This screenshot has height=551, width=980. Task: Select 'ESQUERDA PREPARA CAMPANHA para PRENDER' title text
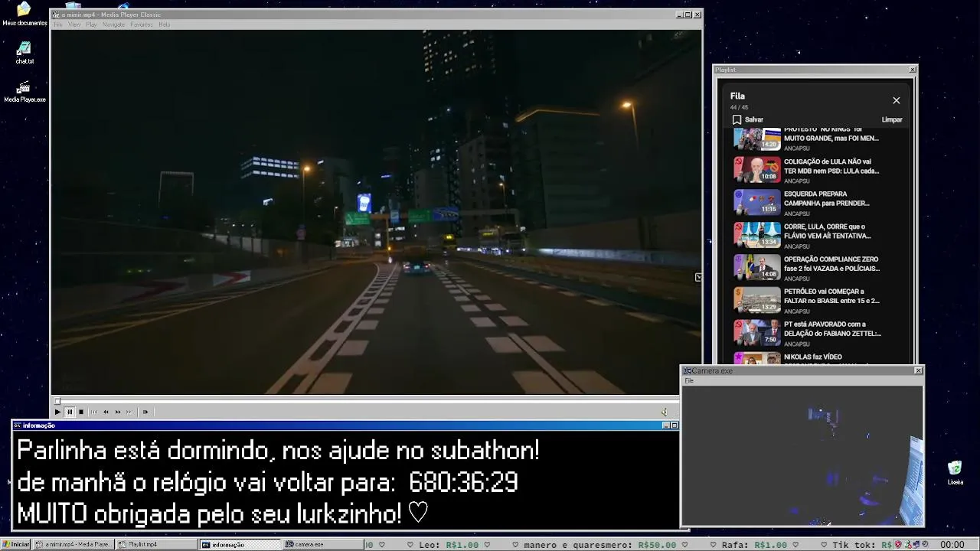pyautogui.click(x=827, y=199)
